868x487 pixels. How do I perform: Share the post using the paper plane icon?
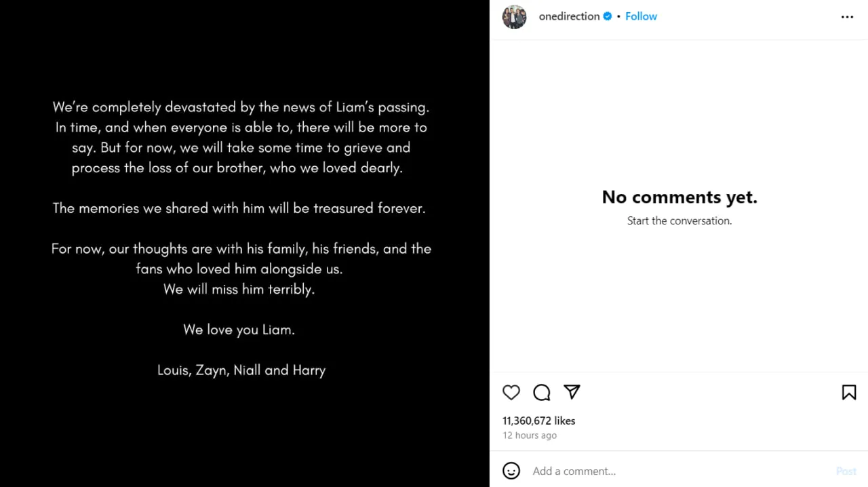[572, 392]
